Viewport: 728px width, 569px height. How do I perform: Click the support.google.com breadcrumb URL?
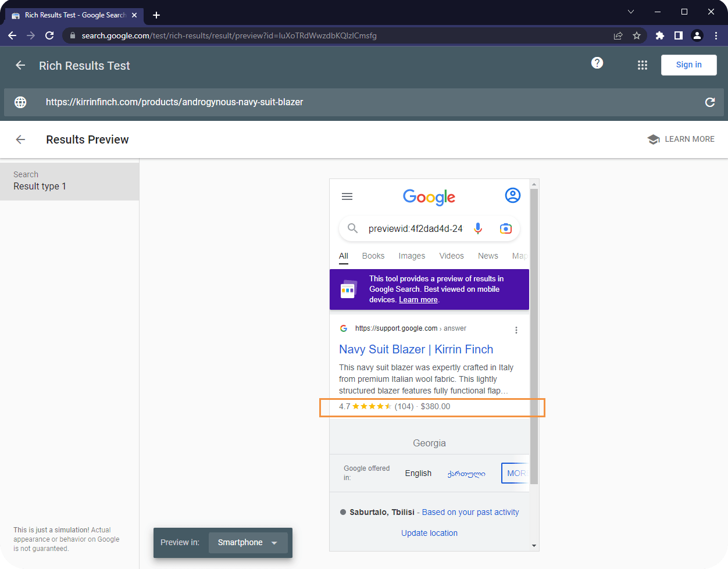pyautogui.click(x=411, y=328)
